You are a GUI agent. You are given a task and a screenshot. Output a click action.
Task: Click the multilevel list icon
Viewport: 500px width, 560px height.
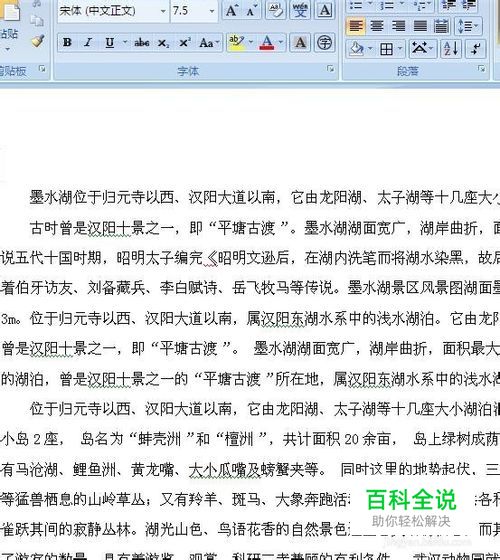pos(421,5)
